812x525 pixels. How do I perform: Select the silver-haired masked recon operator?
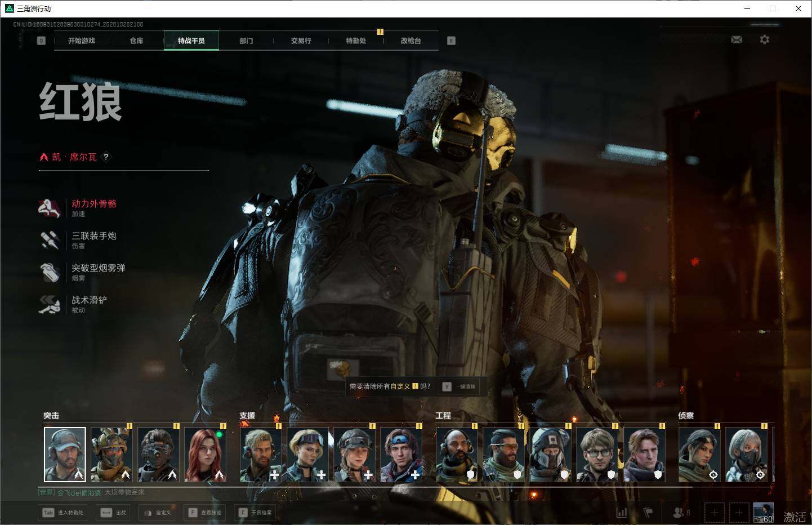pos(746,455)
